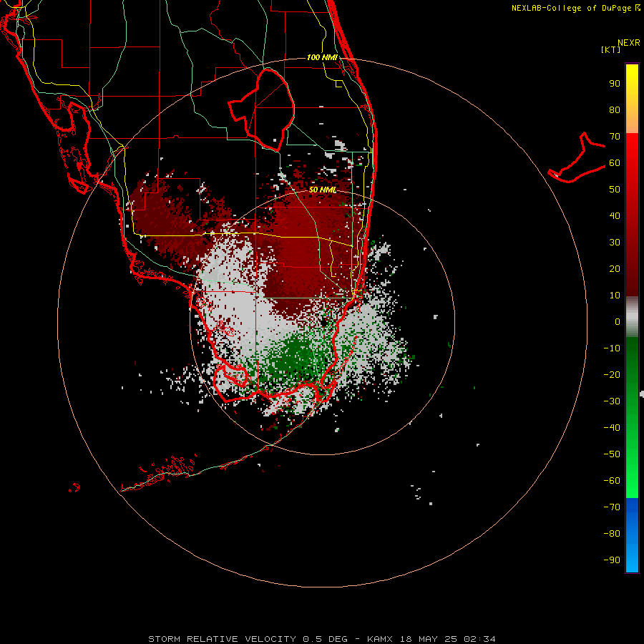
Task: Click the -10 value on the velocity scale
Action: [x=612, y=348]
